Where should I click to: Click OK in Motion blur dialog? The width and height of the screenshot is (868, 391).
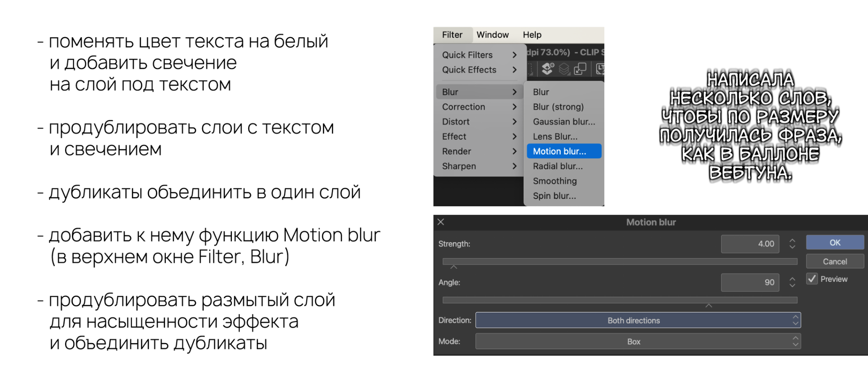coord(835,243)
